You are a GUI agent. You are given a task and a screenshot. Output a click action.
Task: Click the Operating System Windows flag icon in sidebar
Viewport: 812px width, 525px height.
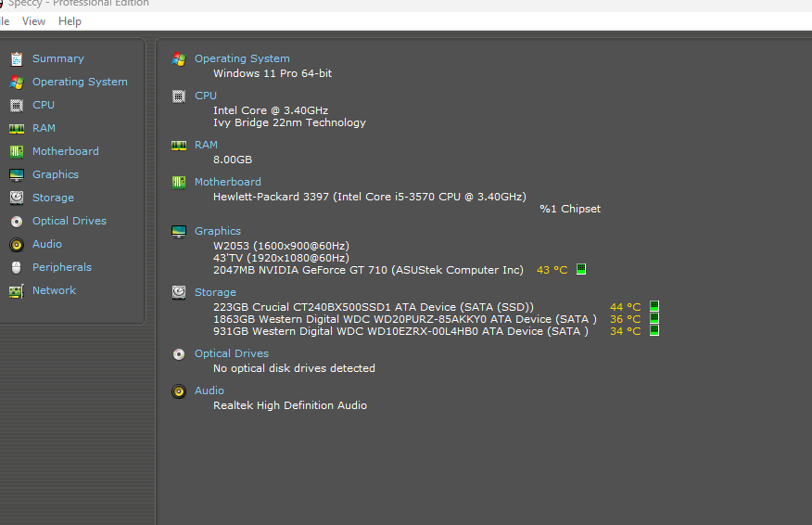[x=17, y=83]
